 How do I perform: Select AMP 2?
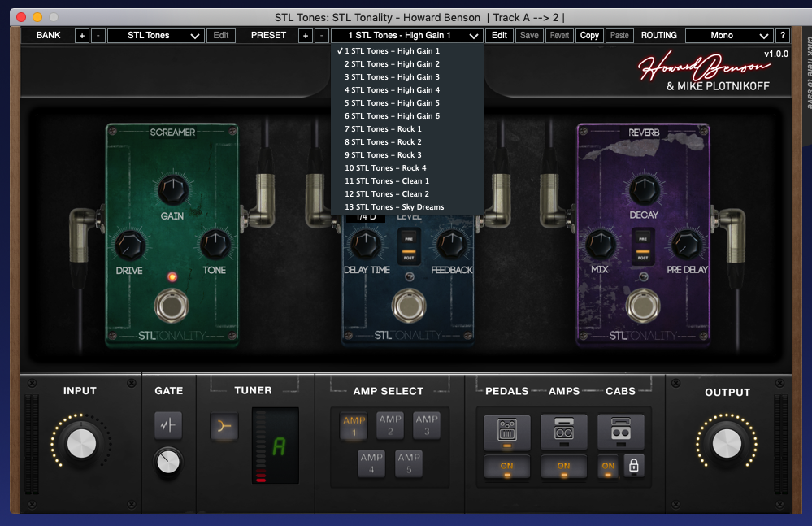point(390,425)
